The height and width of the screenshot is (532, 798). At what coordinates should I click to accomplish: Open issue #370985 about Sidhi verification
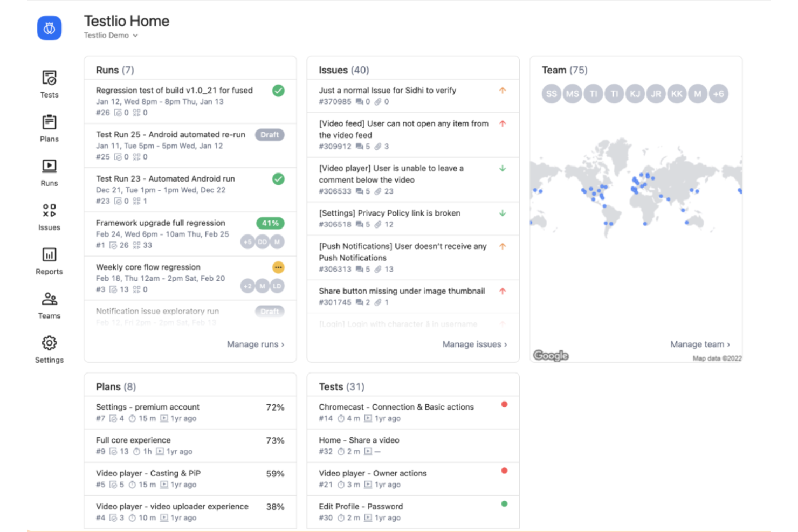click(386, 90)
